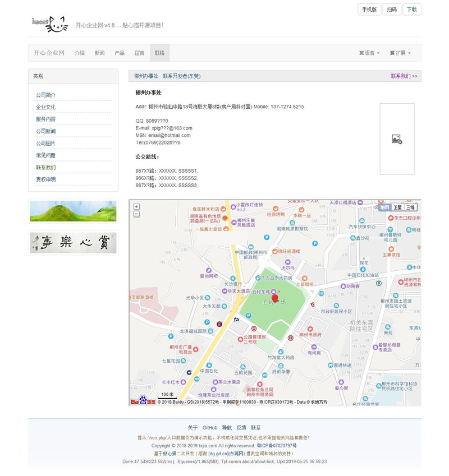This screenshot has width=449, height=476.
Task: Click the 联系 footer link
Action: (256, 428)
